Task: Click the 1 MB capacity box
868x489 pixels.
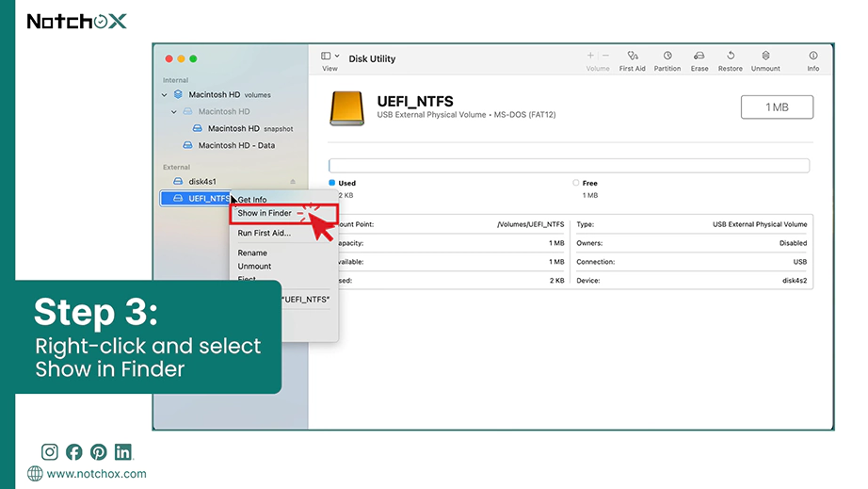Action: (777, 107)
